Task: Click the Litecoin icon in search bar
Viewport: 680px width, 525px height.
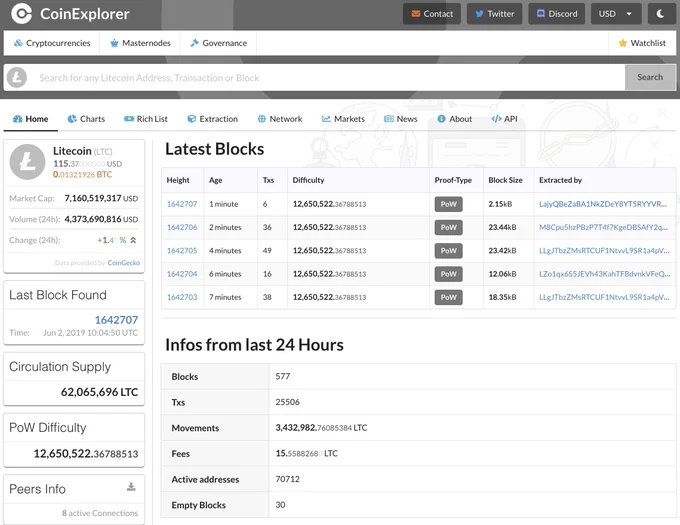Action: (x=17, y=78)
